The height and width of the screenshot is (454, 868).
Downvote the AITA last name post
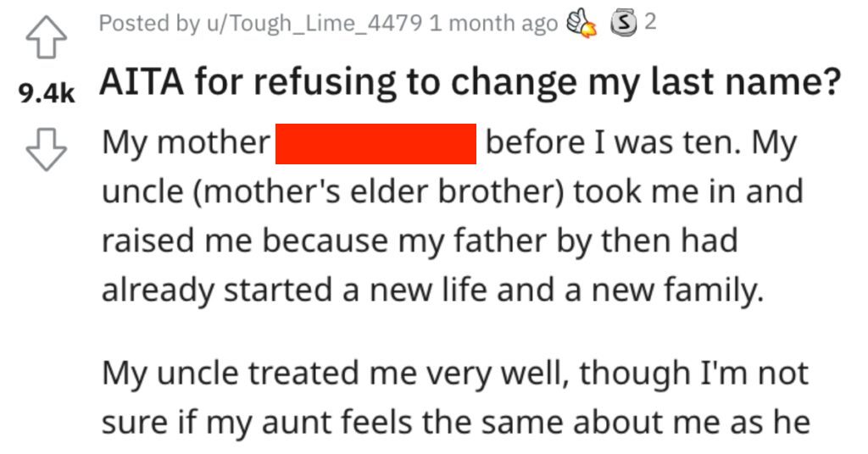(47, 149)
